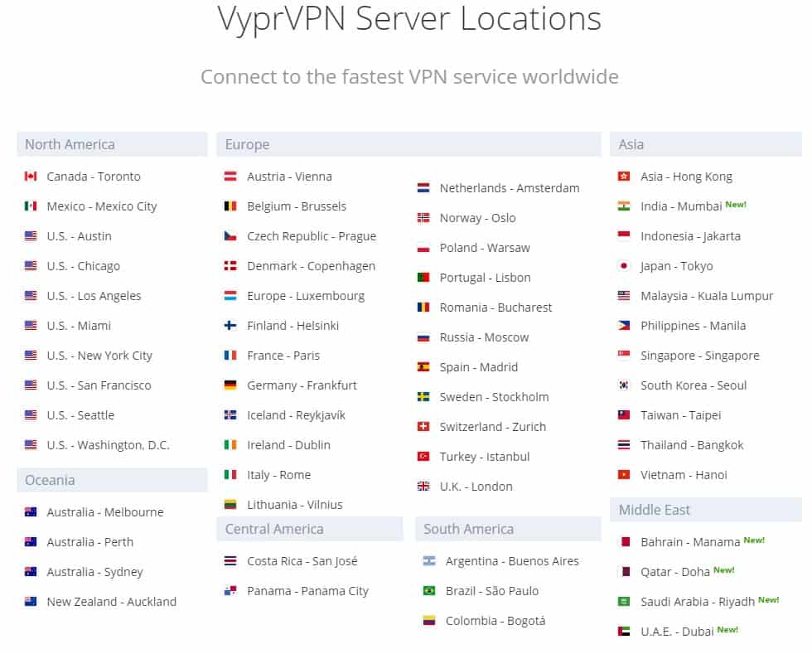The height and width of the screenshot is (654, 812).
Task: Click the Netherlands flag icon
Action: click(x=423, y=187)
